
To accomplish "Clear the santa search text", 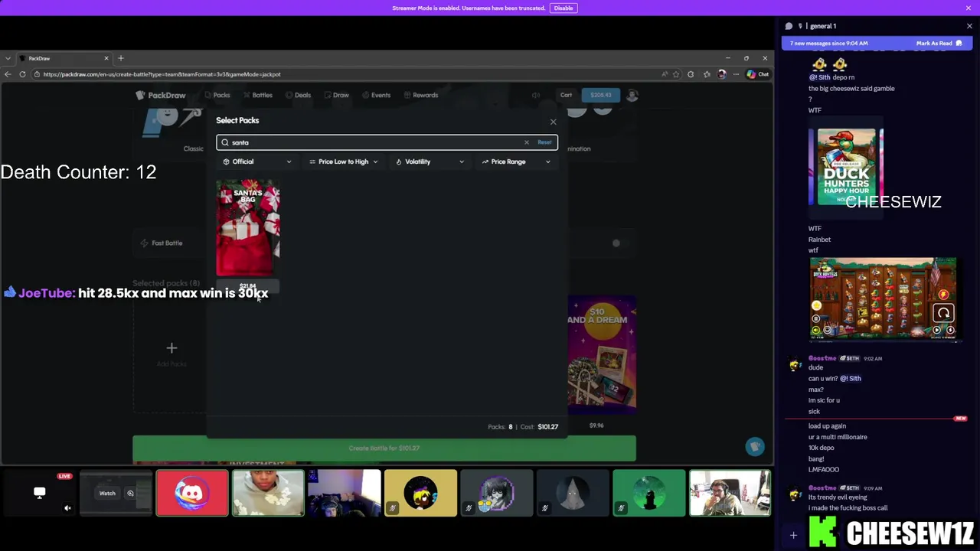I will click(x=526, y=142).
